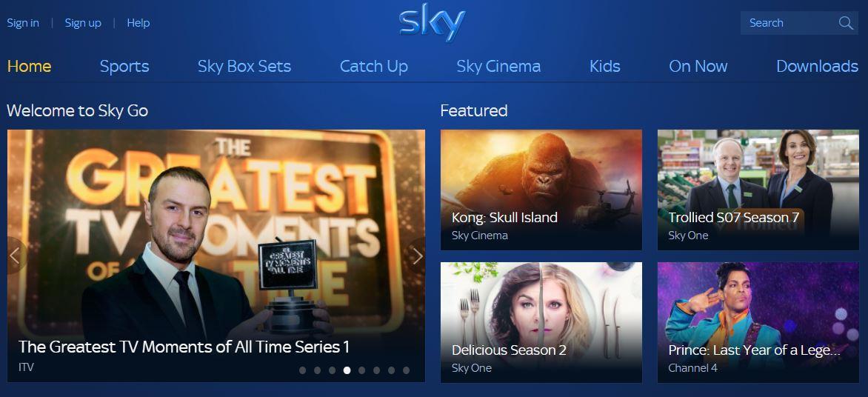Jump to the second carousel dot
Image resolution: width=868 pixels, height=397 pixels.
317,370
